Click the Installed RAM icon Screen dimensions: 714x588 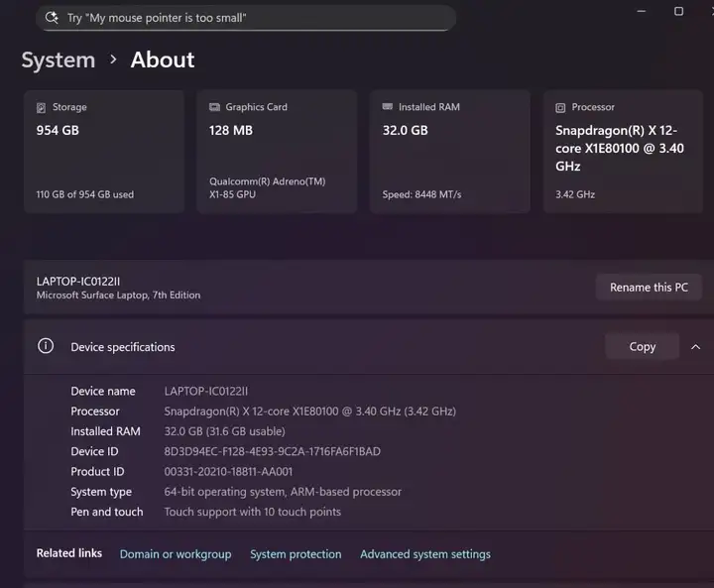click(388, 106)
